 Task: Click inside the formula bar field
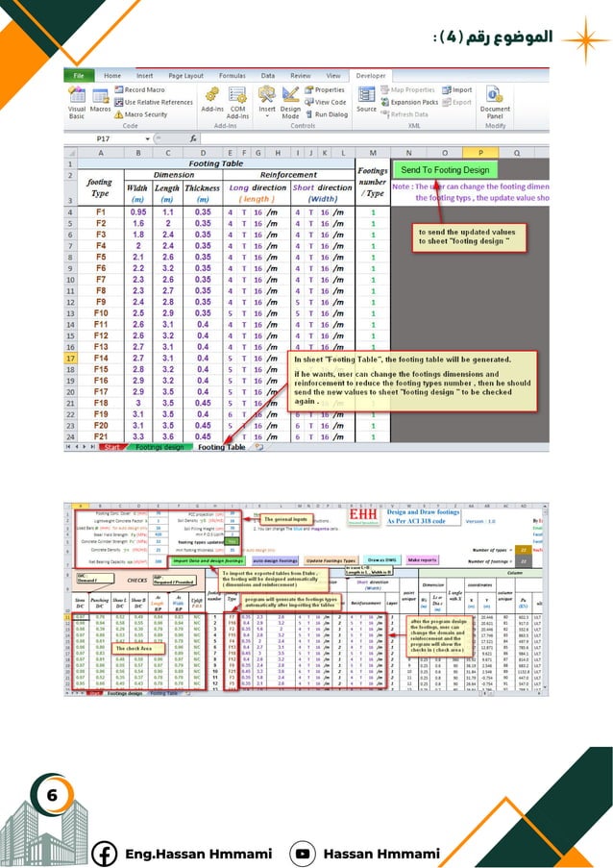[x=374, y=139]
